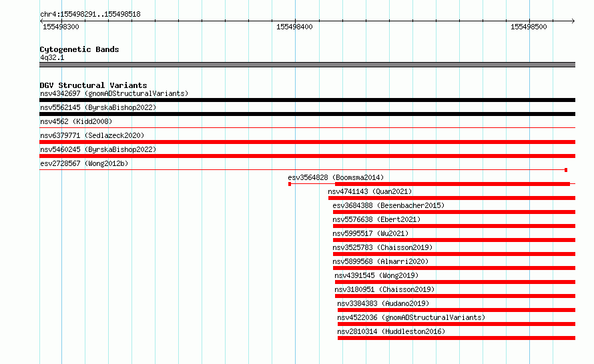Click the red bar under nsv4522036

click(x=457, y=324)
